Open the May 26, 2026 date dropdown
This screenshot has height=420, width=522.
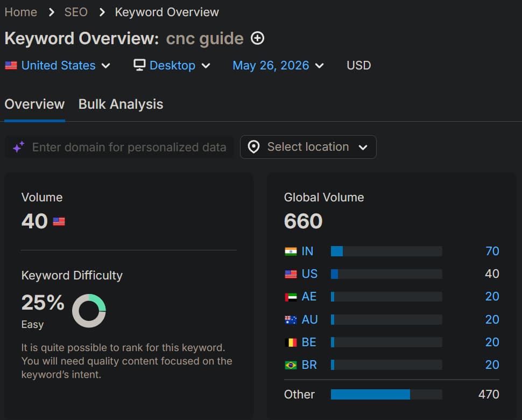pyautogui.click(x=278, y=65)
